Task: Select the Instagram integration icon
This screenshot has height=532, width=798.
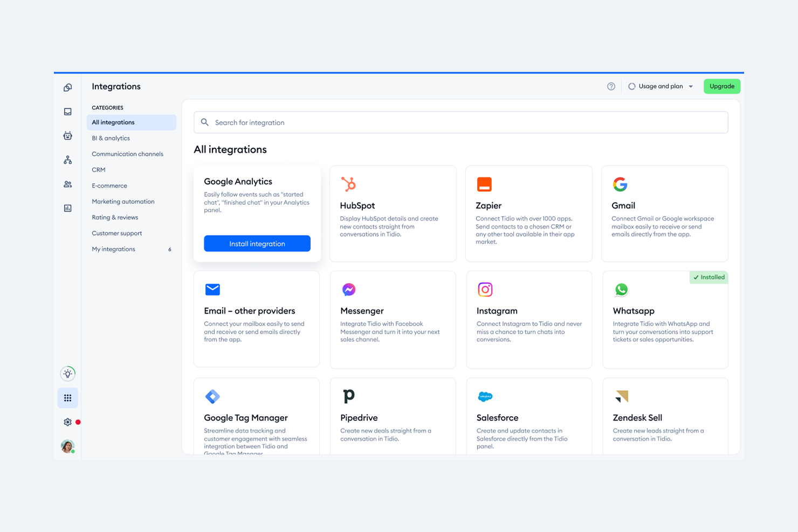Action: coord(485,289)
